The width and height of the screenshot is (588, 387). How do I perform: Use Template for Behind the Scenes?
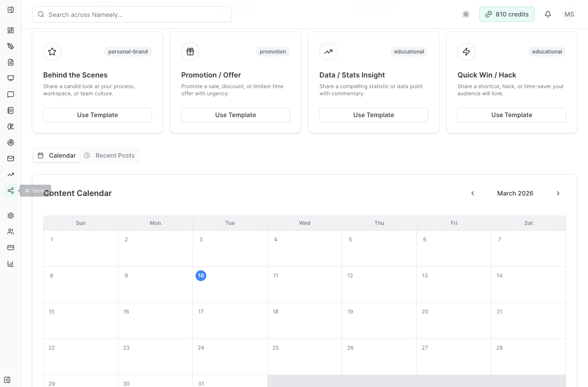pyautogui.click(x=97, y=115)
